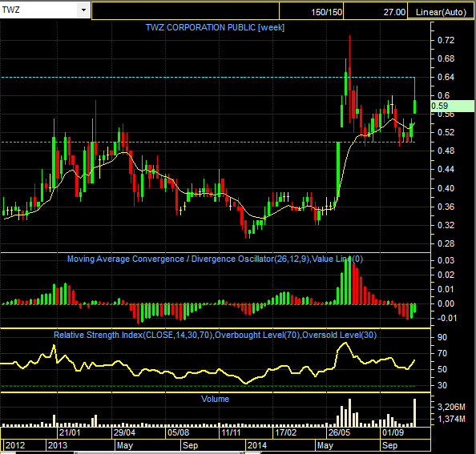Image resolution: width=476 pixels, height=454 pixels.
Task: Click the 26/05 date marker on the timeline
Action: (x=340, y=432)
